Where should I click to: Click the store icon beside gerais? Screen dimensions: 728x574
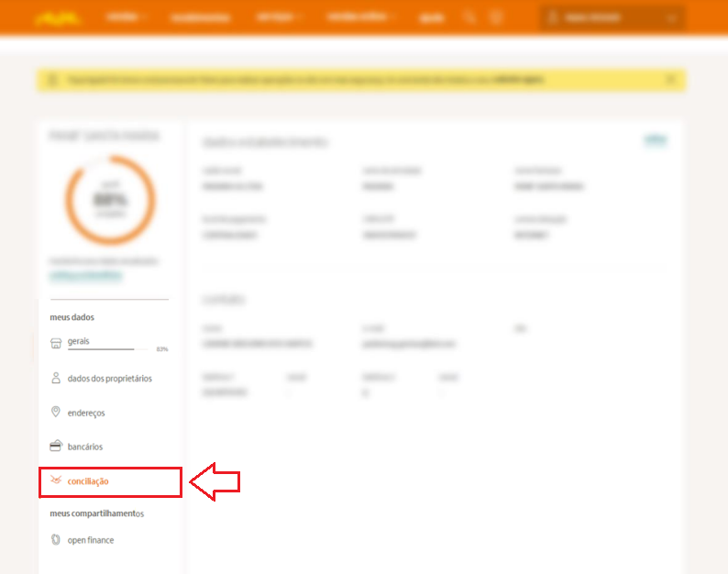click(x=56, y=343)
